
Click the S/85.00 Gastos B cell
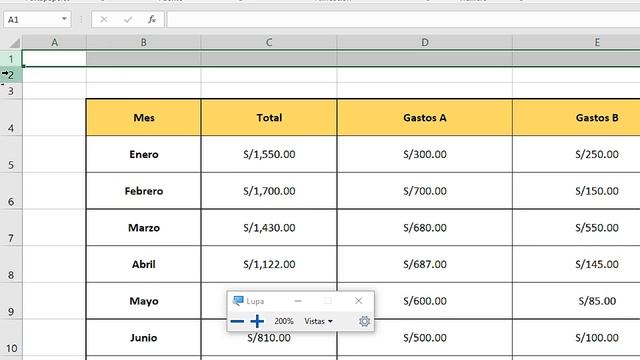click(576, 301)
